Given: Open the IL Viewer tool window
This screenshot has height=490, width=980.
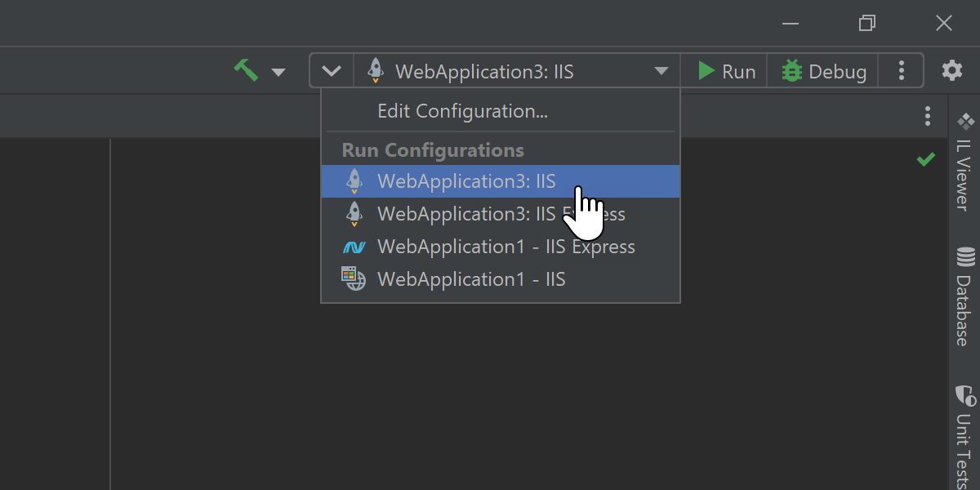Looking at the screenshot, I should coord(964,162).
